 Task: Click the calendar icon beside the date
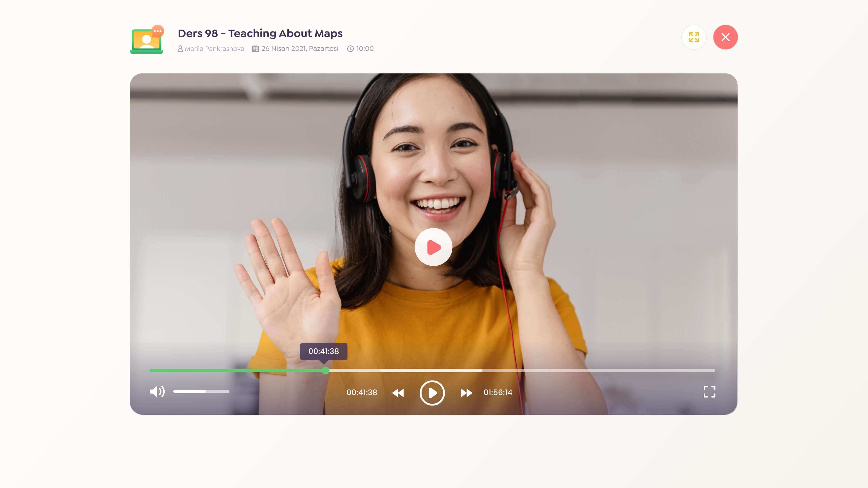coord(255,49)
